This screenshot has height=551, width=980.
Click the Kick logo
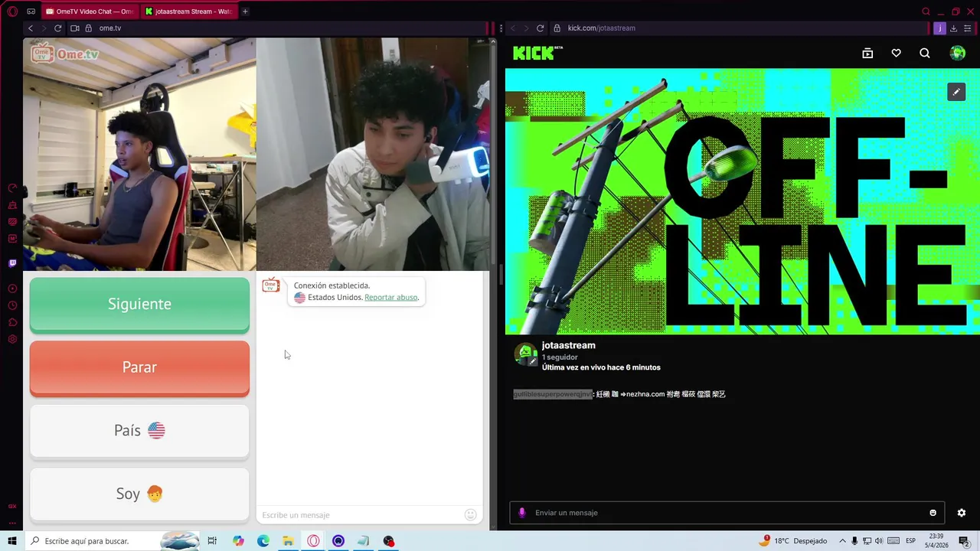(x=537, y=53)
